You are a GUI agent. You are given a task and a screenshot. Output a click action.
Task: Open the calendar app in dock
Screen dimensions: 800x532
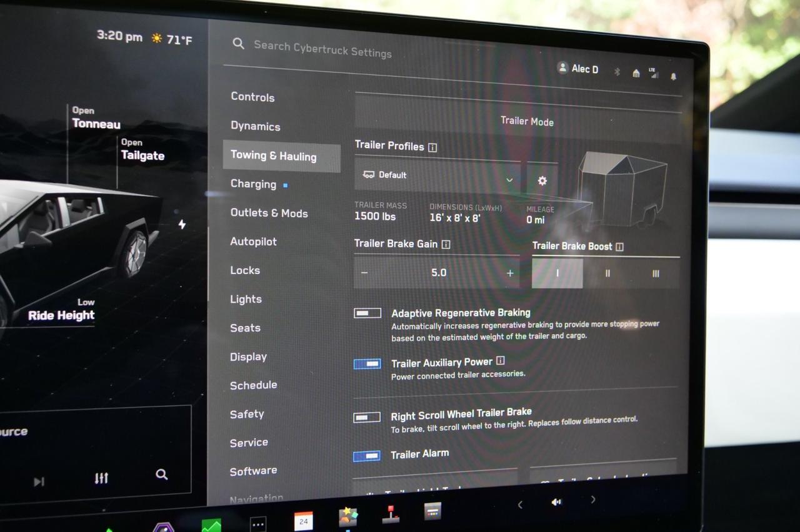click(303, 520)
